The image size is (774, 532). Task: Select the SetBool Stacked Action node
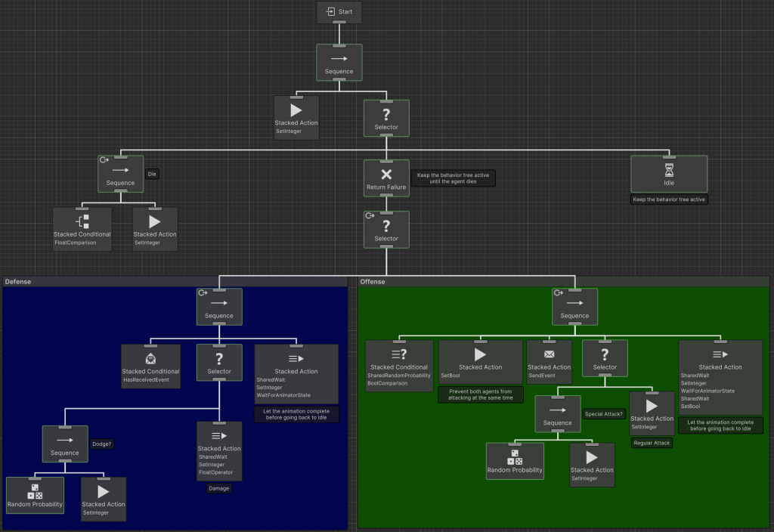[480, 362]
